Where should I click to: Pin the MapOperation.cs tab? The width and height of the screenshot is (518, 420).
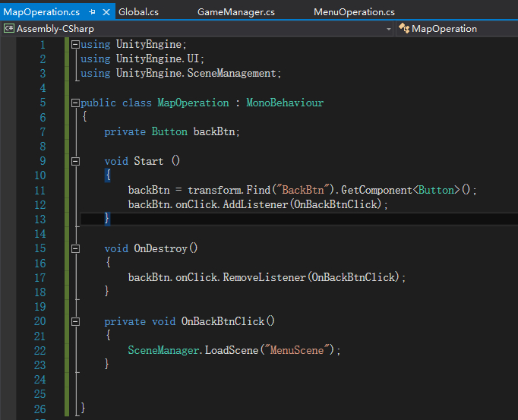click(93, 12)
